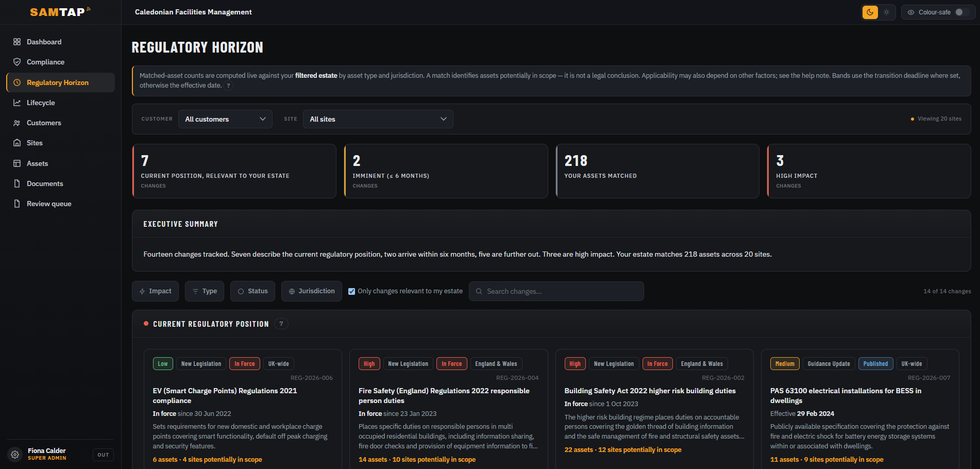Image resolution: width=980 pixels, height=469 pixels.
Task: Click the Fiona Calder user name
Action: click(46, 450)
